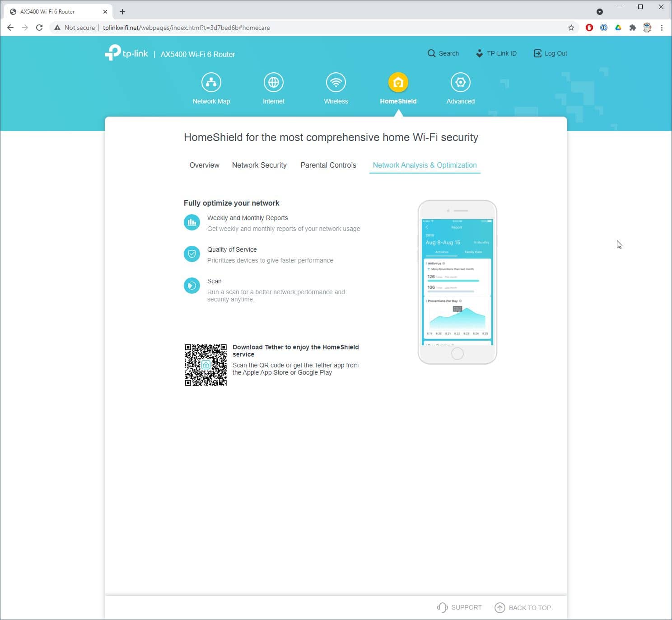This screenshot has height=620, width=672.
Task: Switch to the Network Security tab
Action: [x=259, y=165]
